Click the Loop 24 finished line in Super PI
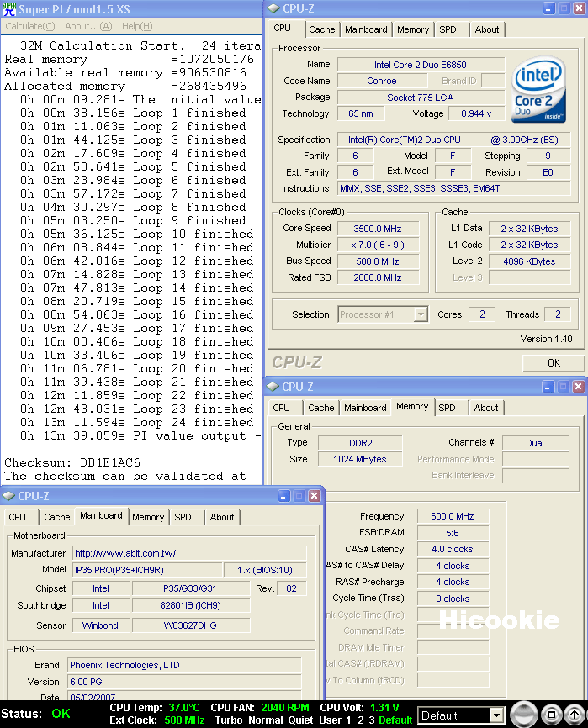 (136, 423)
